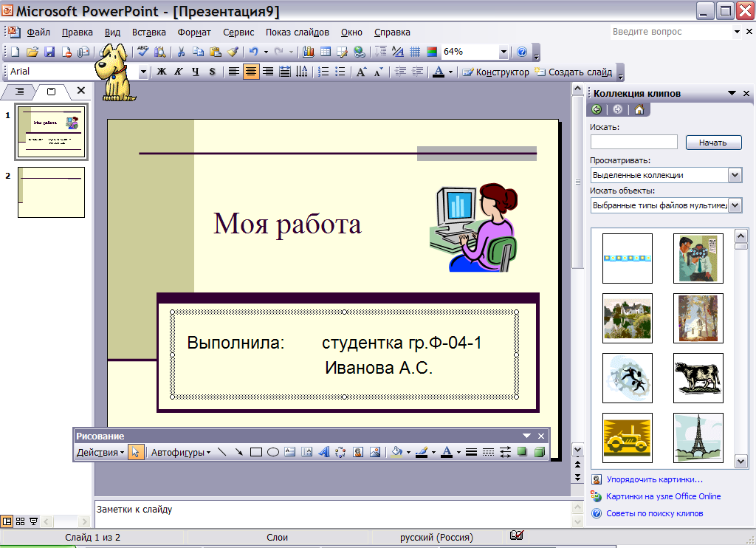Activate the Format Painter brush
The height and width of the screenshot is (548, 756).
tap(233, 52)
